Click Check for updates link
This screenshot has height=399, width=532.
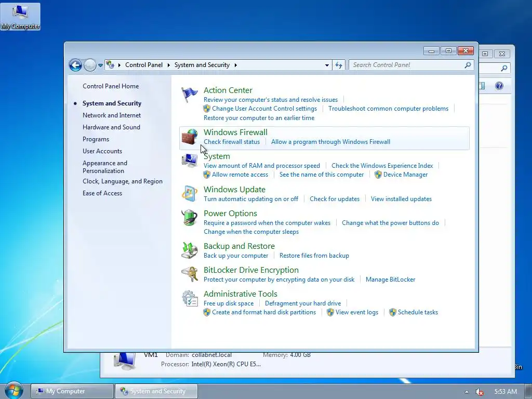pos(335,199)
